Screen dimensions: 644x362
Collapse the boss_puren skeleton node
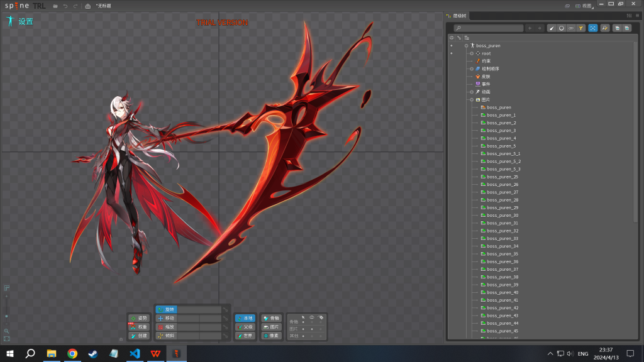point(466,46)
